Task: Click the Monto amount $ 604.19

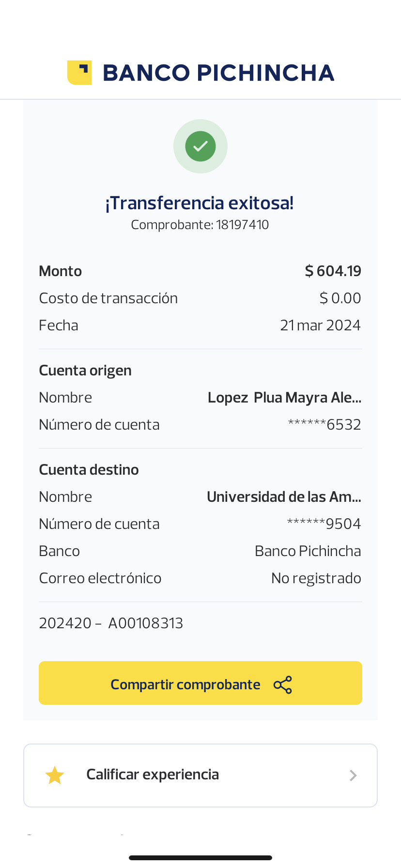Action: point(333,271)
